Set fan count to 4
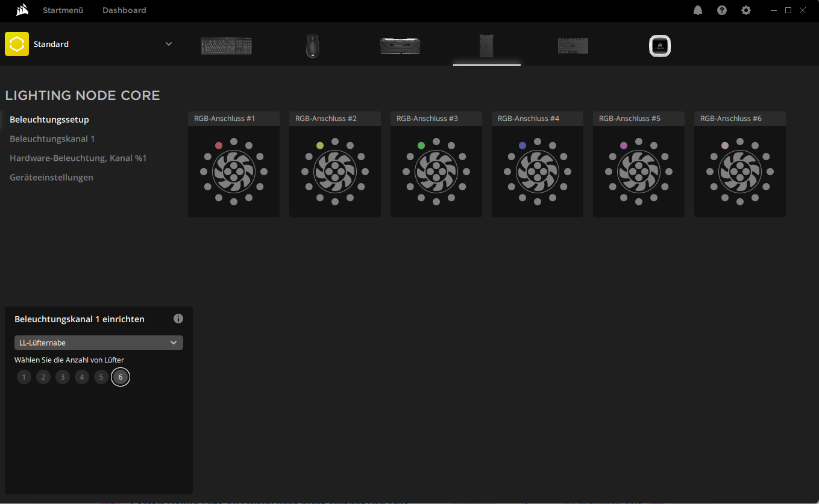The image size is (819, 504). [x=82, y=378]
